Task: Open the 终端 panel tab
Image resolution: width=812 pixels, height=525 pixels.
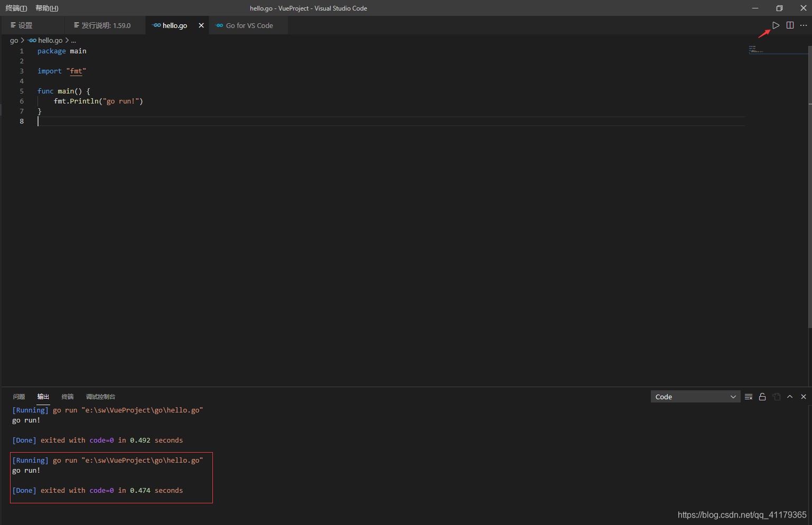Action: [68, 397]
